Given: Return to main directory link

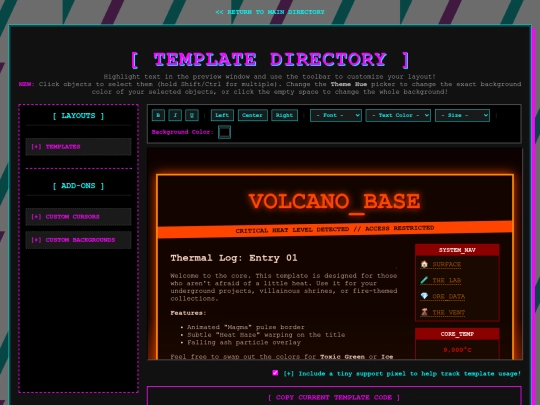Looking at the screenshot, I should point(270,12).
